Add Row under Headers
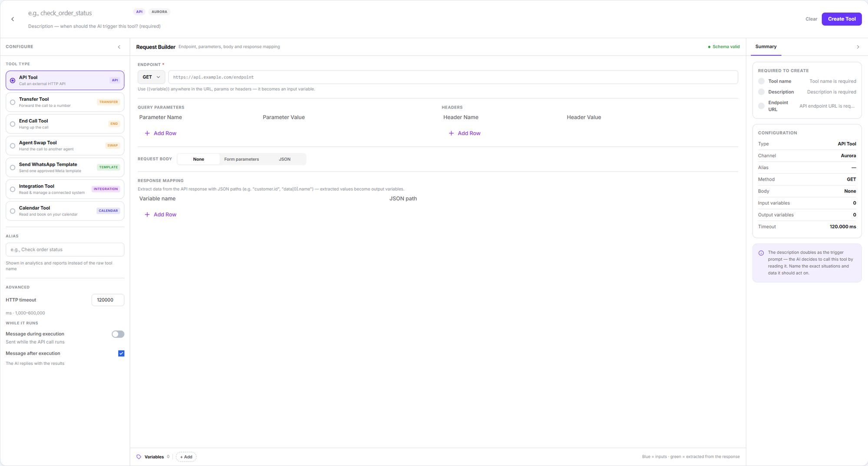 464,133
